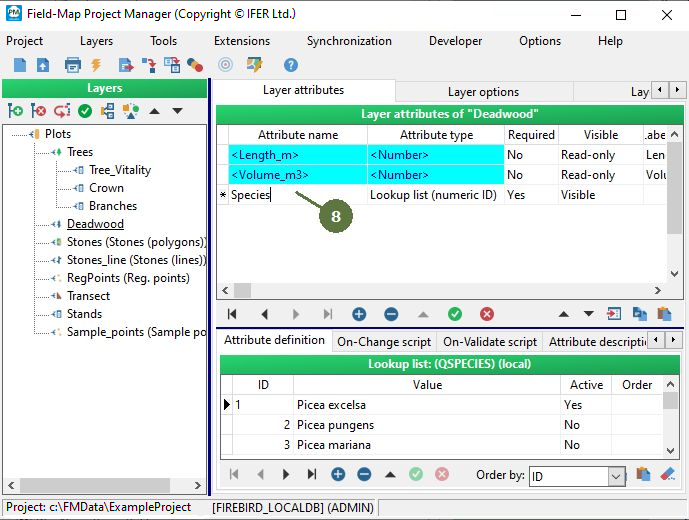
Task: Go to next lookup record arrow
Action: [x=286, y=475]
